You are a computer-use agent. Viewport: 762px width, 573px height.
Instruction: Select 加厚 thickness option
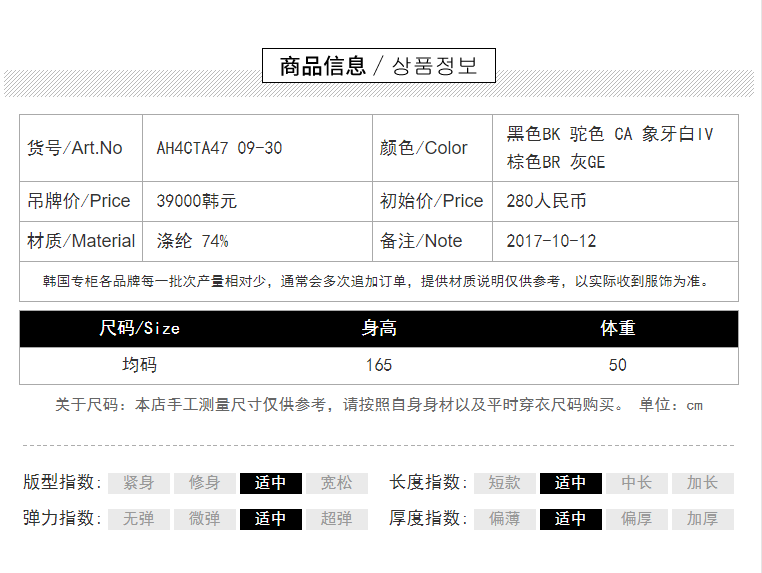coord(702,519)
